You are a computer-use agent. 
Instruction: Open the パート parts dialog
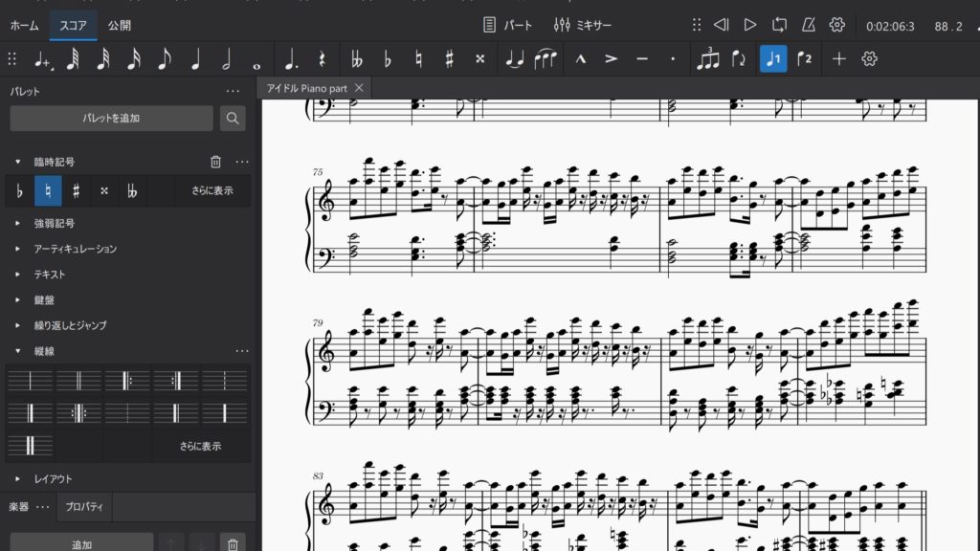coord(507,25)
